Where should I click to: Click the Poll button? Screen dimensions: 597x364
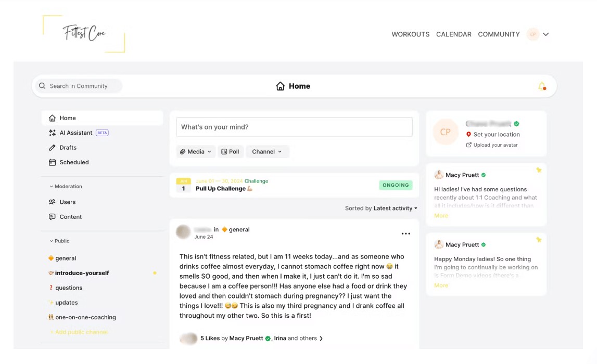[x=230, y=152]
